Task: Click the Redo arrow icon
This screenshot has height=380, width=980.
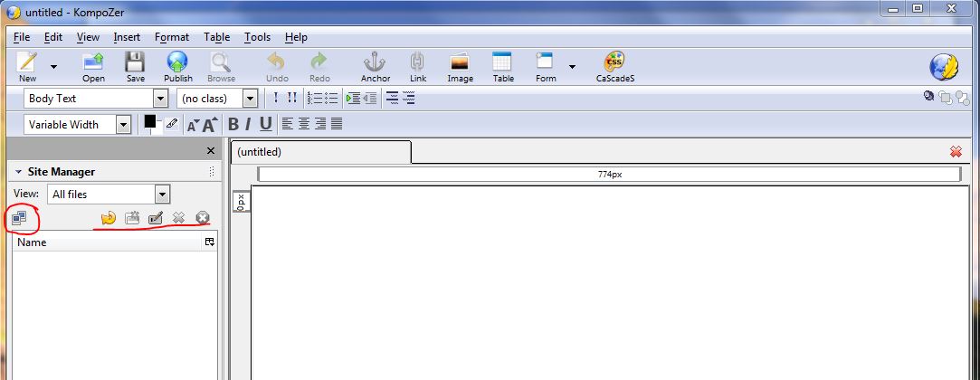Action: 319,67
